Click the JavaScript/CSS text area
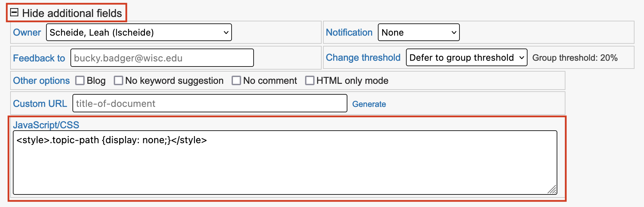Image resolution: width=644 pixels, height=207 pixels. coord(285,163)
